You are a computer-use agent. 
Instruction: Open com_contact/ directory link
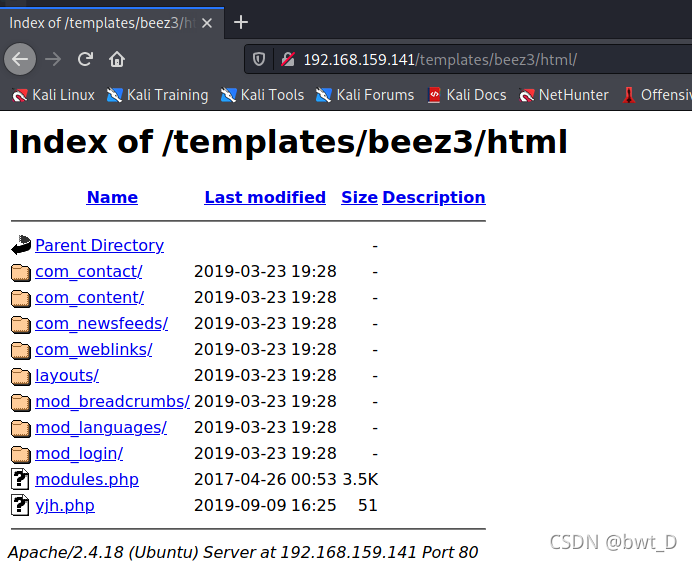click(89, 272)
